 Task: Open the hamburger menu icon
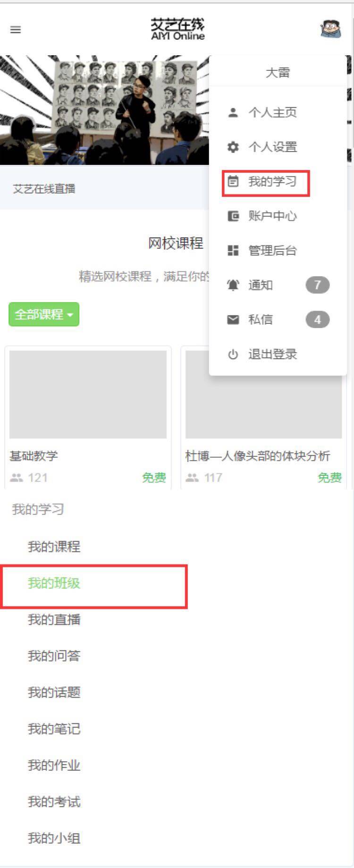(x=16, y=30)
